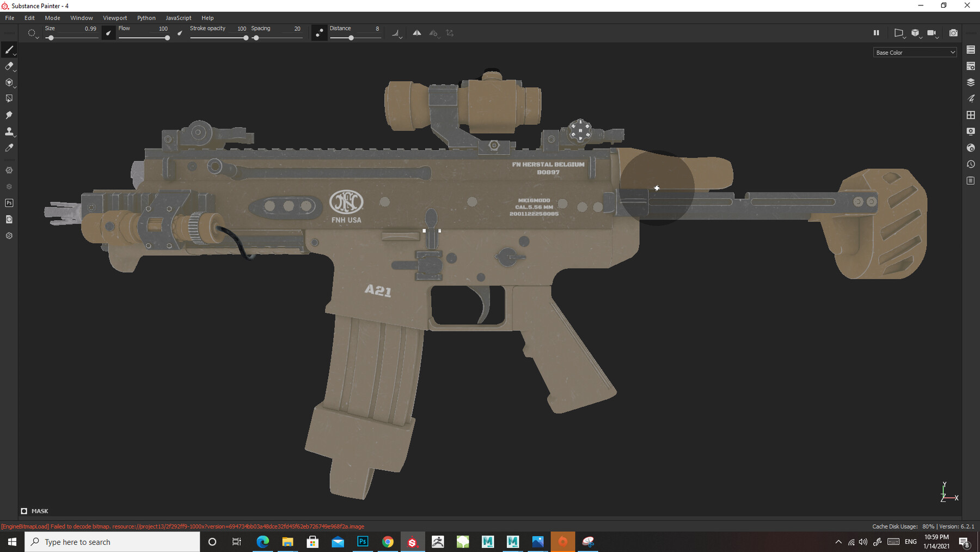Open the History panel on the right
Viewport: 980px width, 552px height.
971,163
